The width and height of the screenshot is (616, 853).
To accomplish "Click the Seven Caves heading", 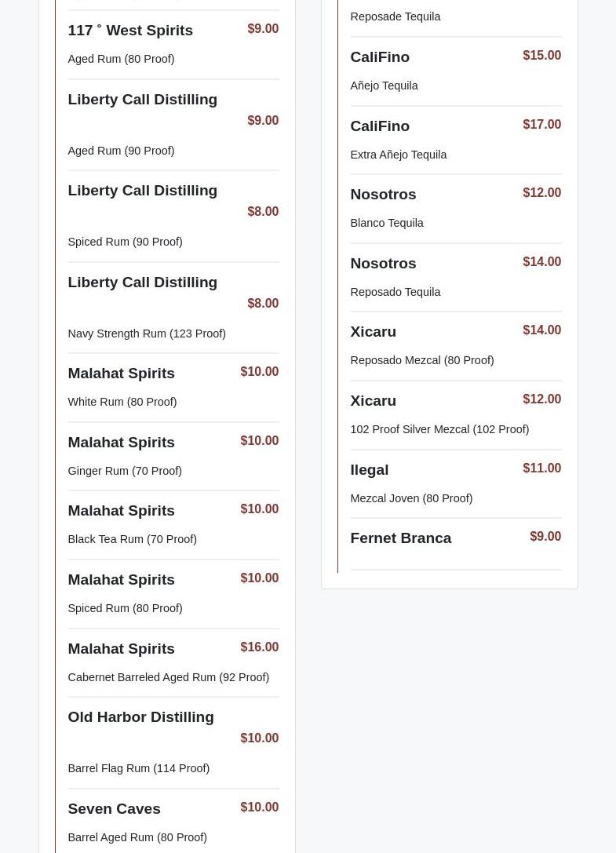I will pyautogui.click(x=114, y=809).
